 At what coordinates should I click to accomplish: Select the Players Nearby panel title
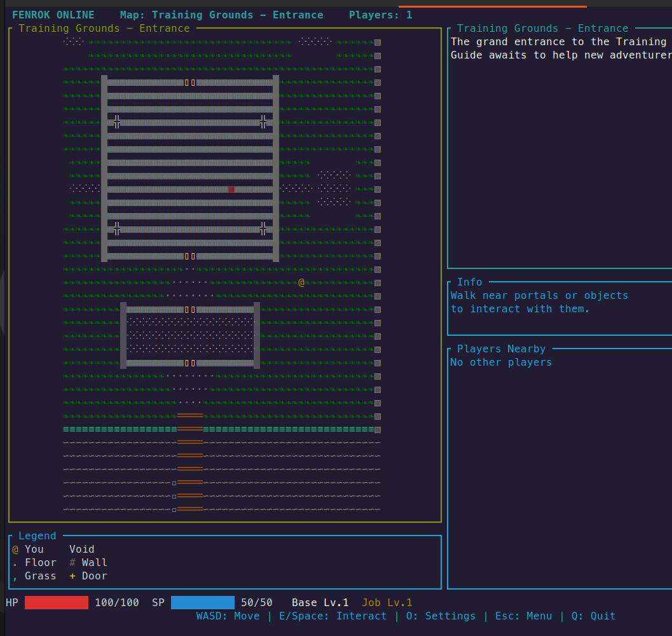[x=501, y=349]
